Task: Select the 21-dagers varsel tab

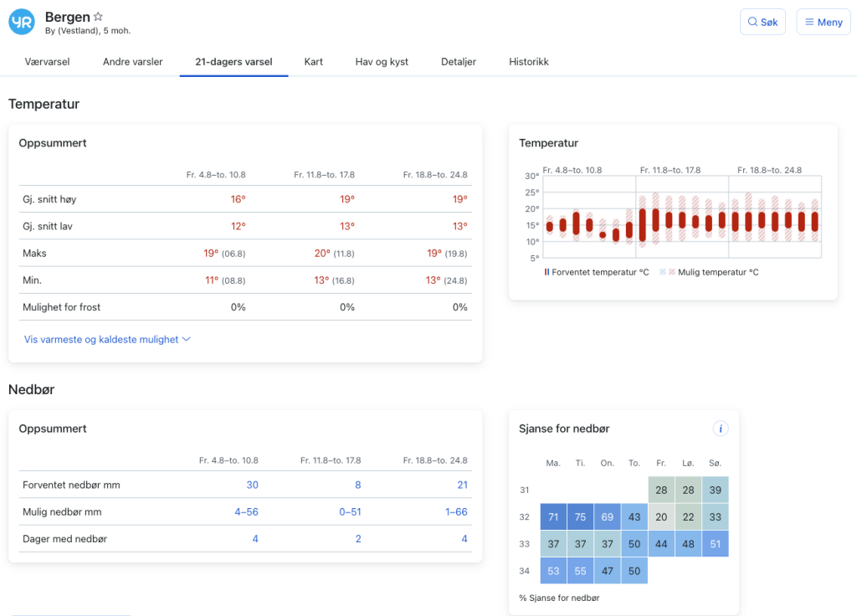Action: click(233, 62)
